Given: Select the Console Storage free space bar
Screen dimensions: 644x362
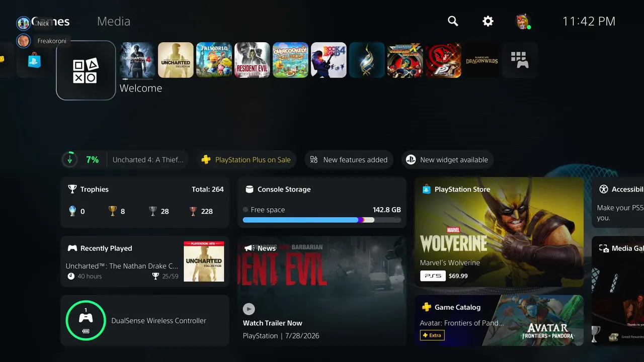Looking at the screenshot, I should pyautogui.click(x=322, y=220).
